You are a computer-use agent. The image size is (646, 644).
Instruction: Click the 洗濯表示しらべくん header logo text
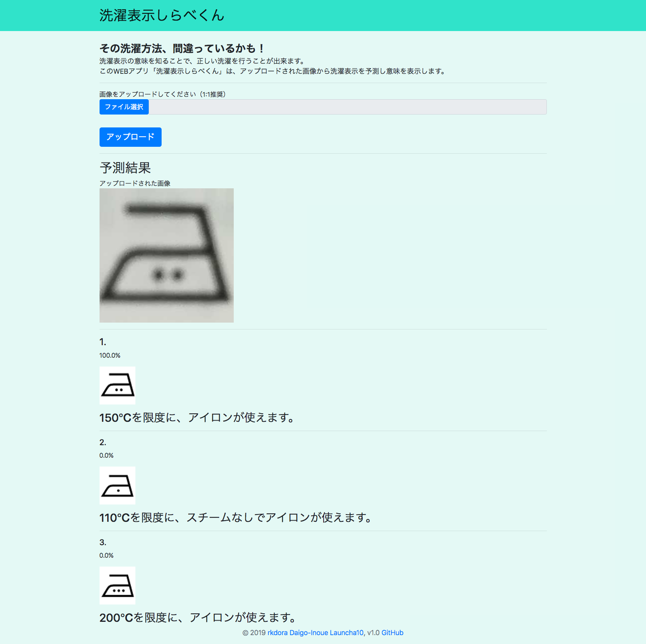click(x=161, y=16)
